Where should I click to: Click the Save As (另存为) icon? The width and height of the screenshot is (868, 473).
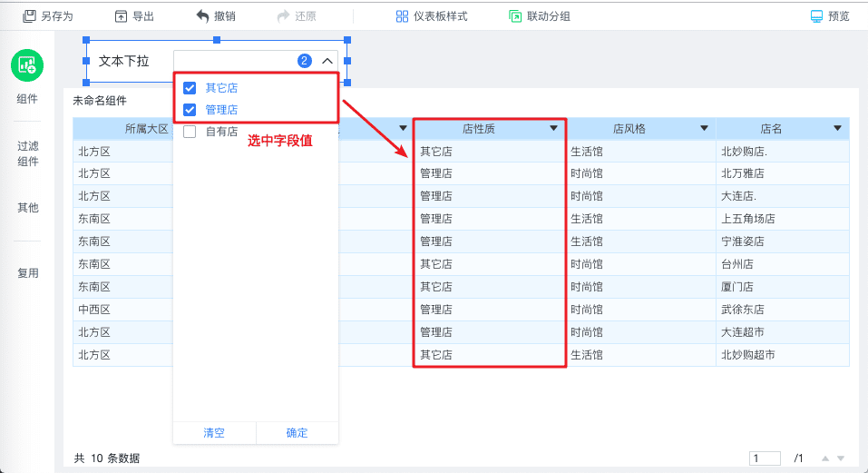29,16
